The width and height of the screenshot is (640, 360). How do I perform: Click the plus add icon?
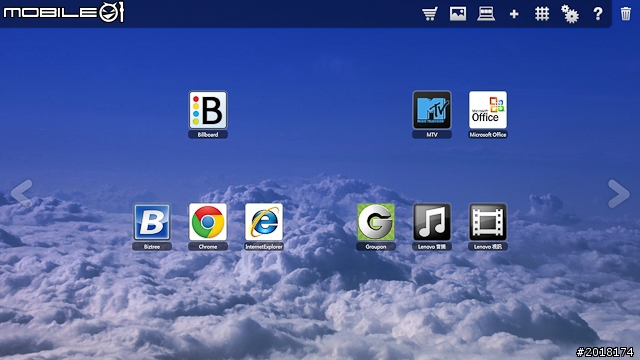point(514,14)
